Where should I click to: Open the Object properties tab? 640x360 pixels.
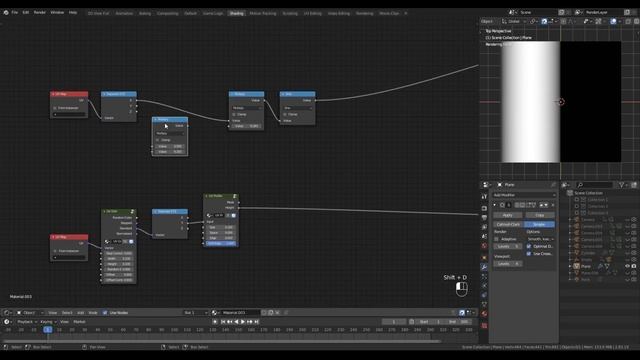(484, 258)
